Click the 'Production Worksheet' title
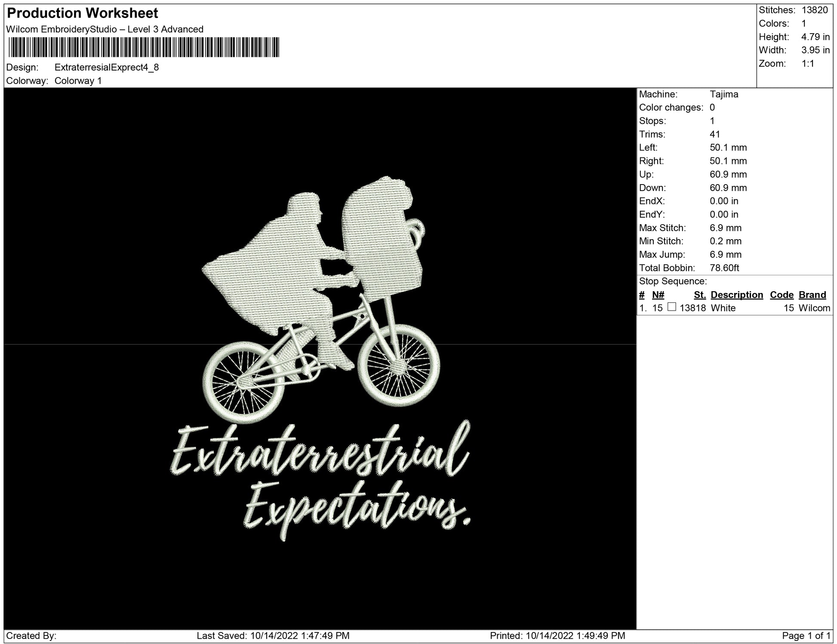 (83, 13)
